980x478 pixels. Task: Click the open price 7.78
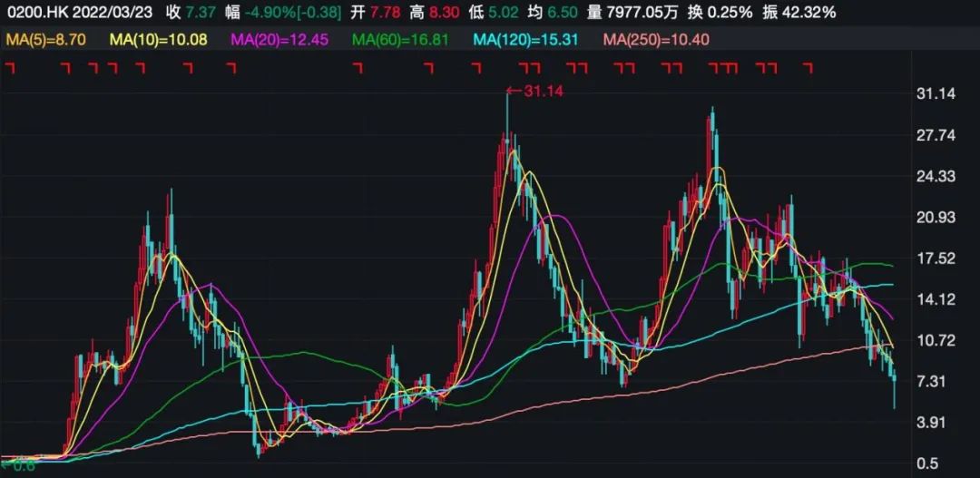click(387, 12)
